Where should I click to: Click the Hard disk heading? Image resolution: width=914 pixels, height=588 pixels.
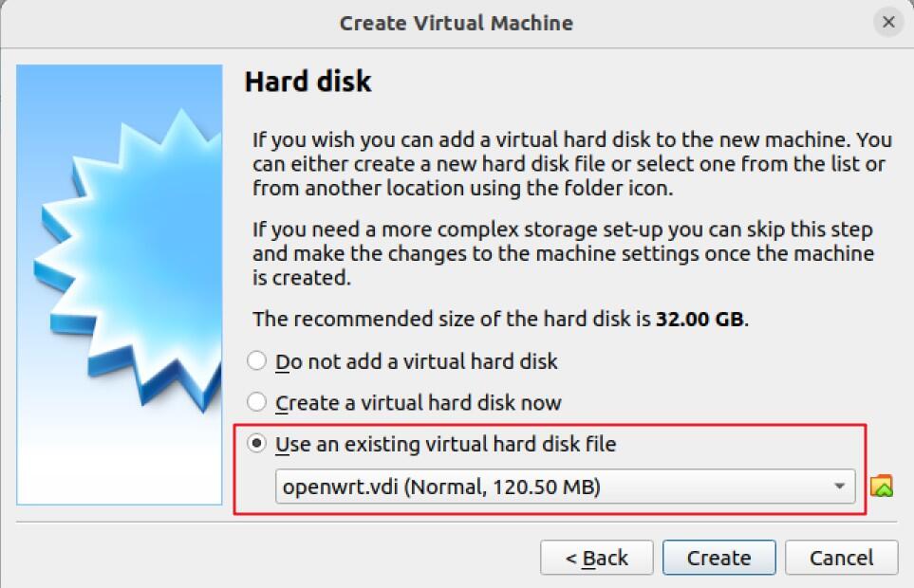pyautogui.click(x=308, y=82)
